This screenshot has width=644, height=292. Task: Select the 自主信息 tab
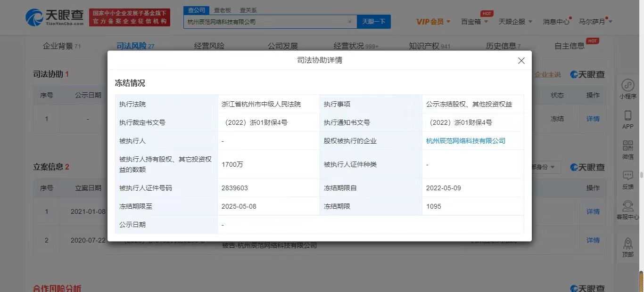click(570, 46)
